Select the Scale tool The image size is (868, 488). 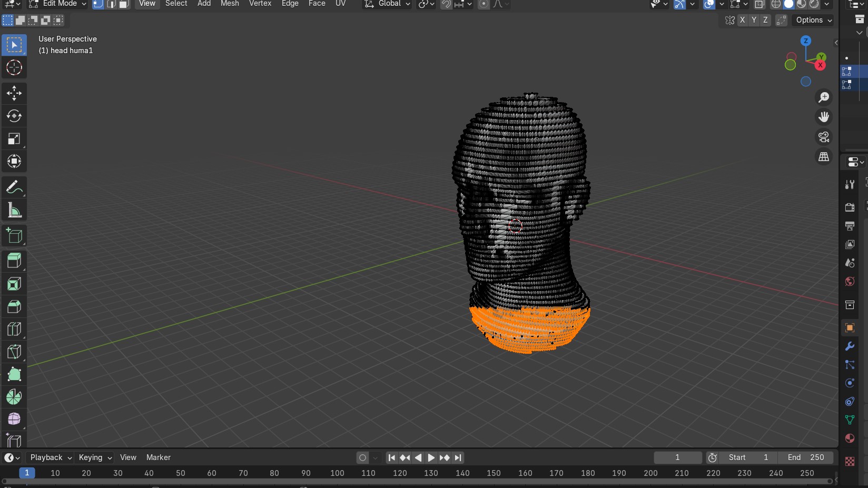[x=14, y=138]
